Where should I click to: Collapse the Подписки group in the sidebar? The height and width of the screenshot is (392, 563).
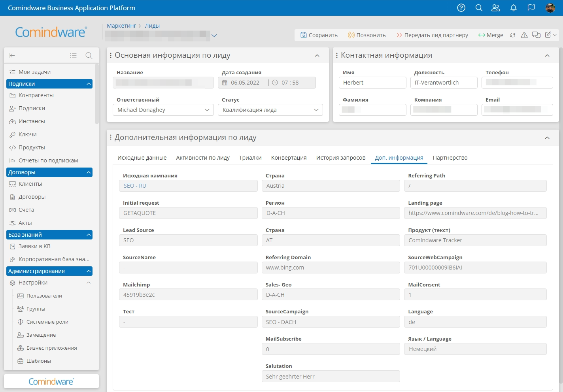(88, 83)
